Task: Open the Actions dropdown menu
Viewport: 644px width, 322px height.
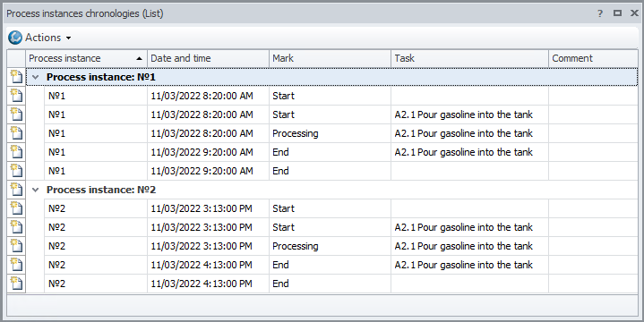Action: (x=48, y=38)
